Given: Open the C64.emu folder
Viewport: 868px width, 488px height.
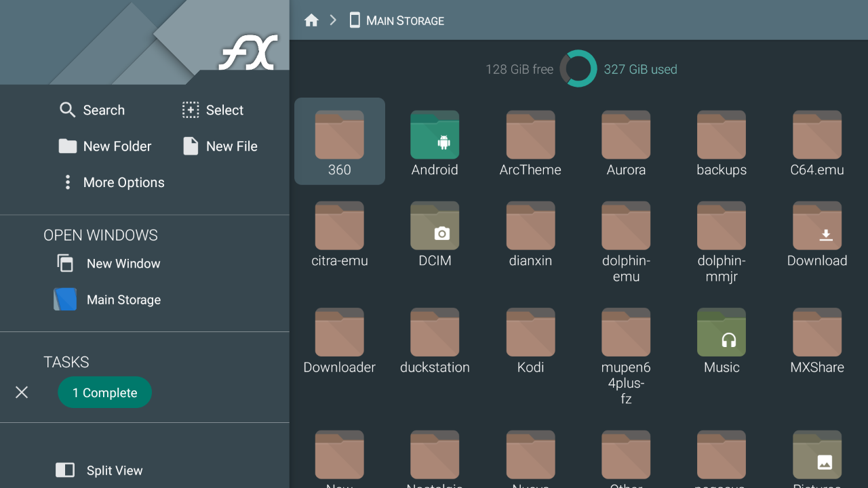Looking at the screenshot, I should click(817, 143).
